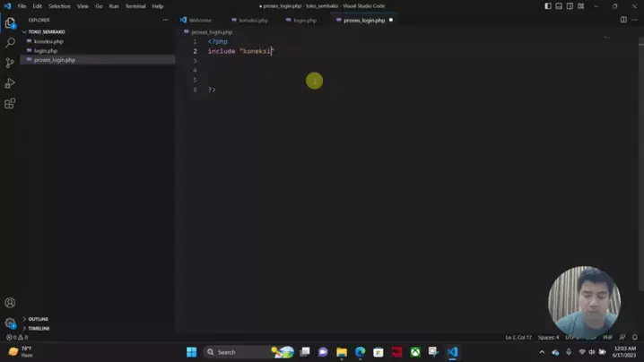Open the Explorer view icon

click(10, 22)
